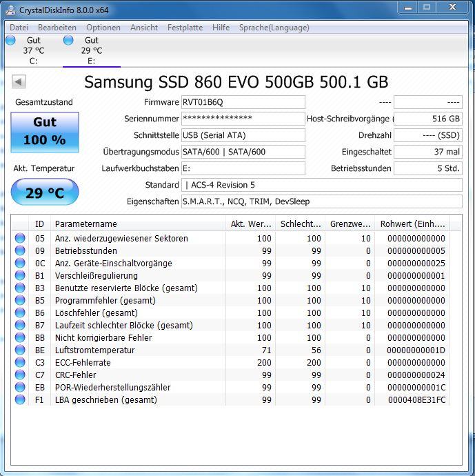Viewport: 475px width, 476px height.
Task: Open the Bearbeiten menu
Action: coord(57,28)
